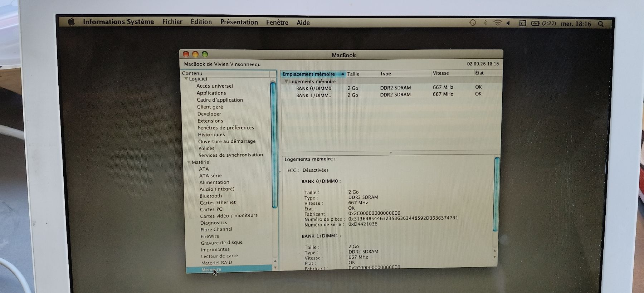Sort by Vitesse column header
The height and width of the screenshot is (293, 644).
[452, 73]
